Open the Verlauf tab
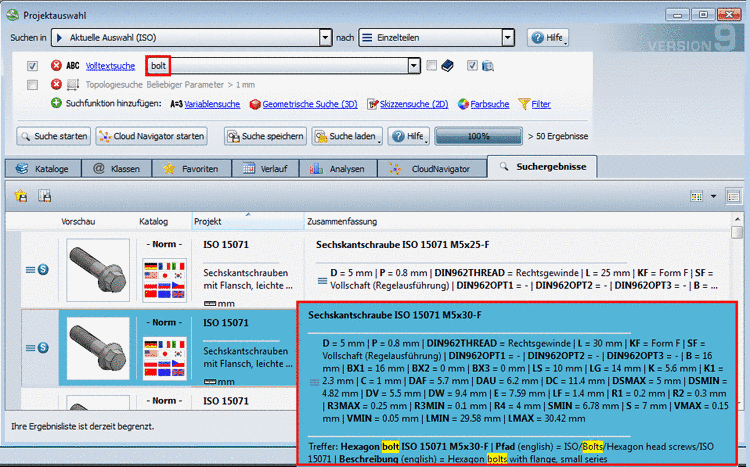 tap(265, 168)
